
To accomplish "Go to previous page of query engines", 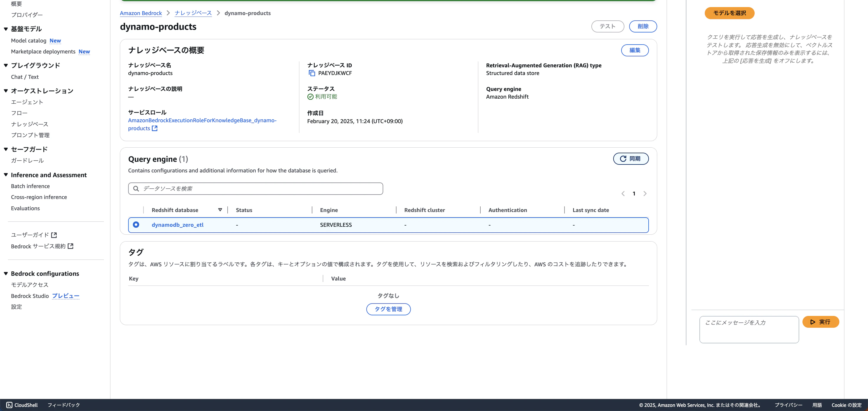I will click(x=623, y=193).
